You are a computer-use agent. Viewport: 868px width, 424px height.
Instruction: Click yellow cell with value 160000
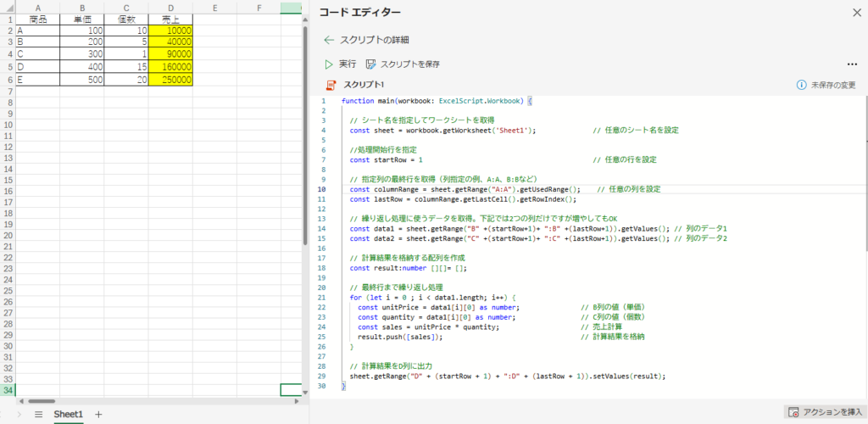click(x=170, y=67)
